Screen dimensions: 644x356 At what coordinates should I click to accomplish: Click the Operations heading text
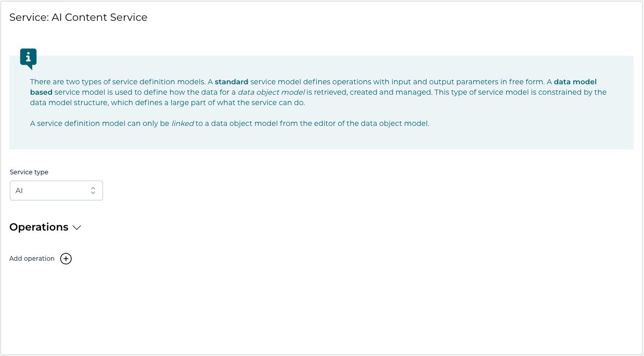pos(39,227)
